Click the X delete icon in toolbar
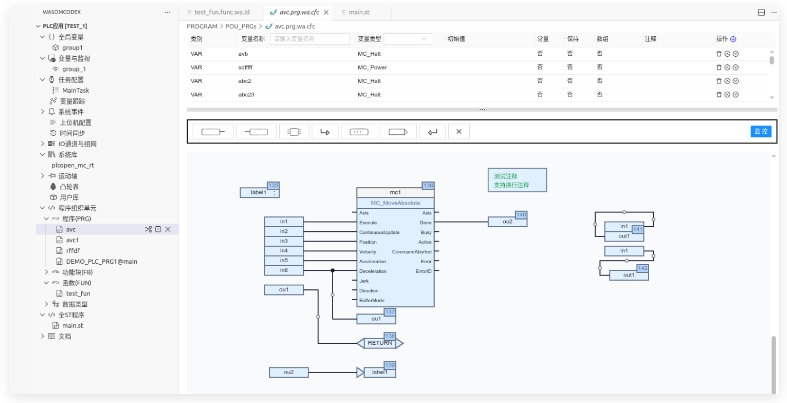Screen dimensions: 787x403 pyautogui.click(x=458, y=131)
